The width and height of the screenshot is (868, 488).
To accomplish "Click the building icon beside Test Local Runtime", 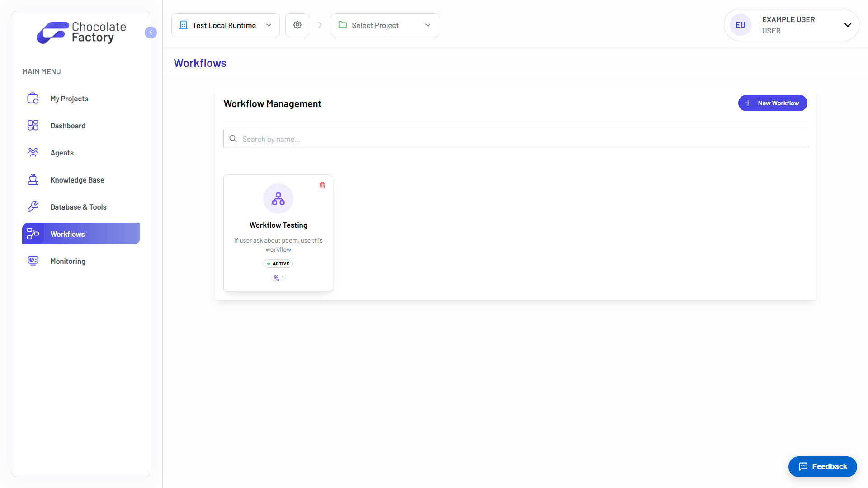I will click(x=183, y=25).
